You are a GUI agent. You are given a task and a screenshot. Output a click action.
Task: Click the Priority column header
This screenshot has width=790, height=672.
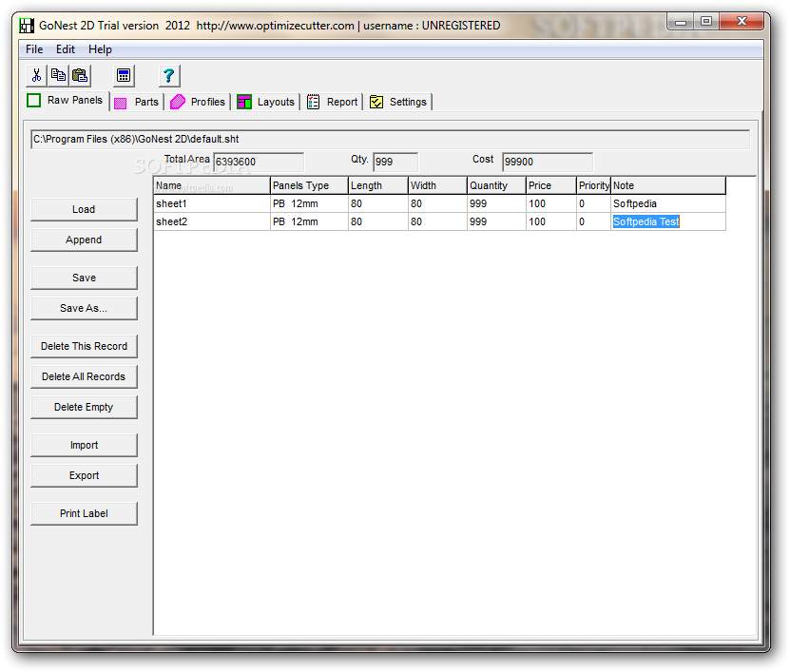[593, 186]
